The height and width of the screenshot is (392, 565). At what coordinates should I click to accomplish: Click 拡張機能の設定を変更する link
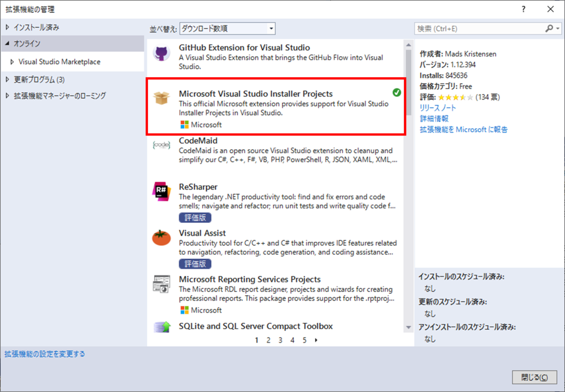pos(45,354)
